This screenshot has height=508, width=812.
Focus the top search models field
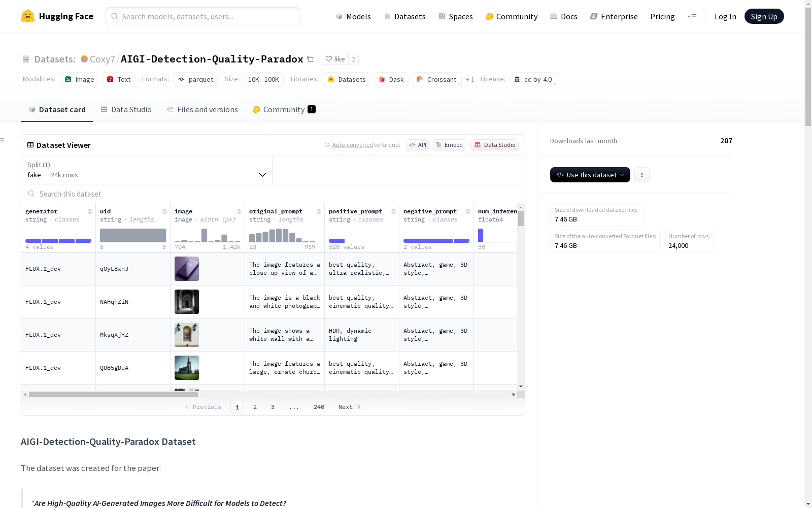203,16
